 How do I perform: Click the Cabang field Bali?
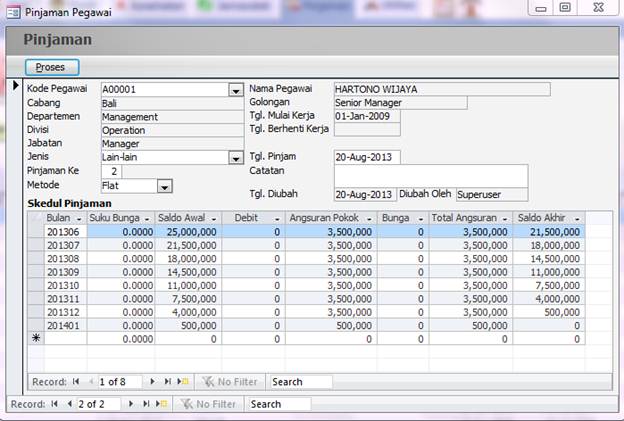[x=172, y=104]
